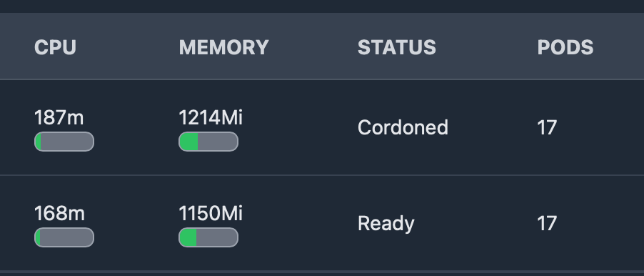Click the 168m CPU value
Viewport: 644px width, 276px height.
click(x=59, y=214)
